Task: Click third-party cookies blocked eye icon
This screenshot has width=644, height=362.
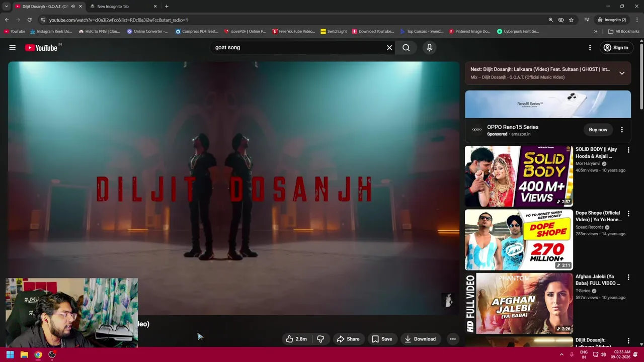Action: (x=561, y=20)
